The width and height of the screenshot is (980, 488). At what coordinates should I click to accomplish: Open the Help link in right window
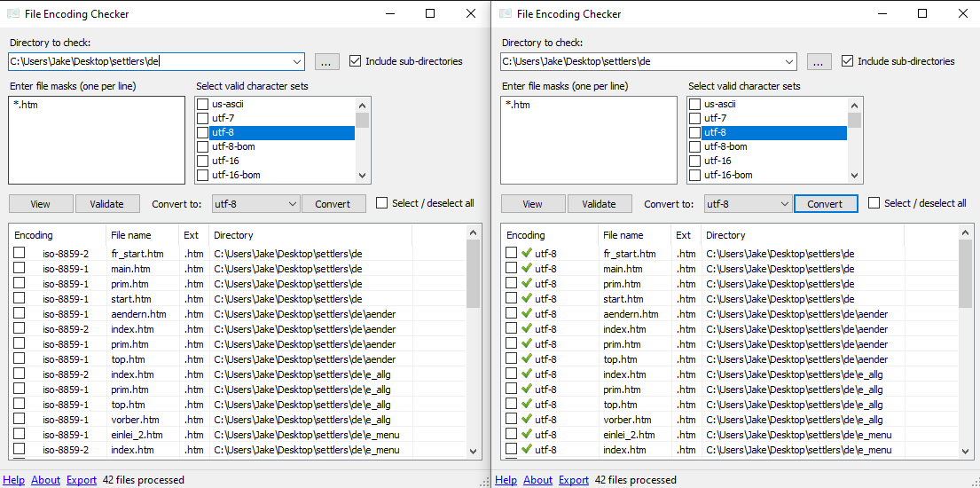coord(506,480)
